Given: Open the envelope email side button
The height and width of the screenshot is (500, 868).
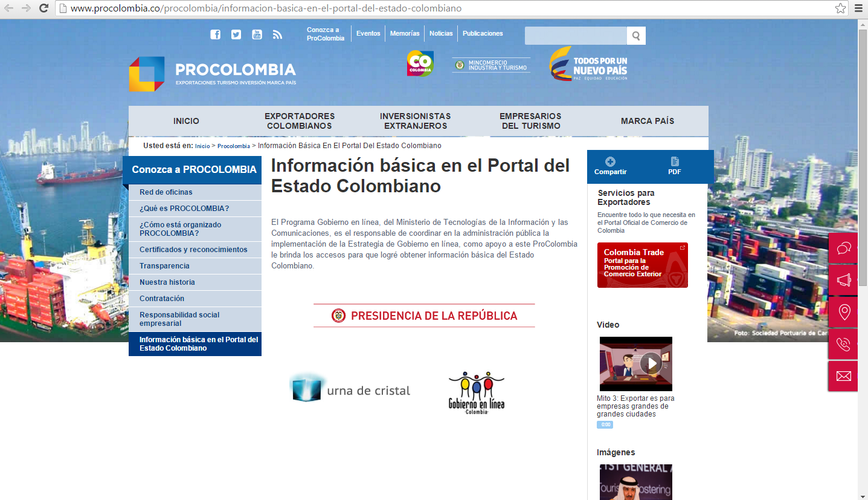Looking at the screenshot, I should click(843, 376).
